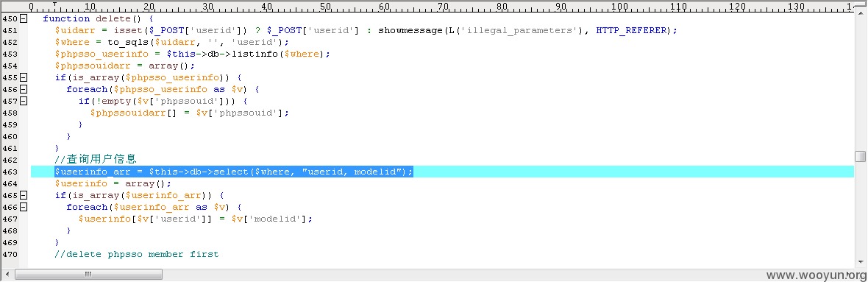868x282 pixels.
Task: Collapse the function delete() fold at line 450
Action: pos(24,18)
